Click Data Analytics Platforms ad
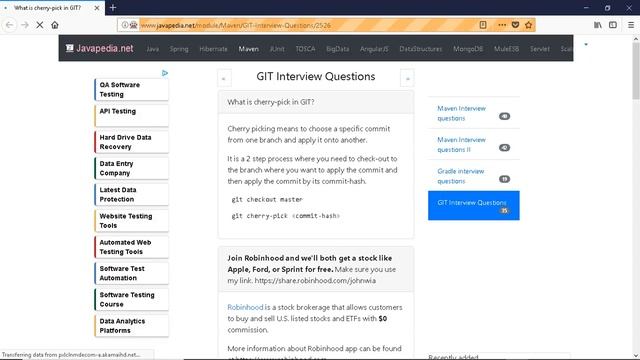This screenshot has height=360, width=640. click(x=131, y=326)
